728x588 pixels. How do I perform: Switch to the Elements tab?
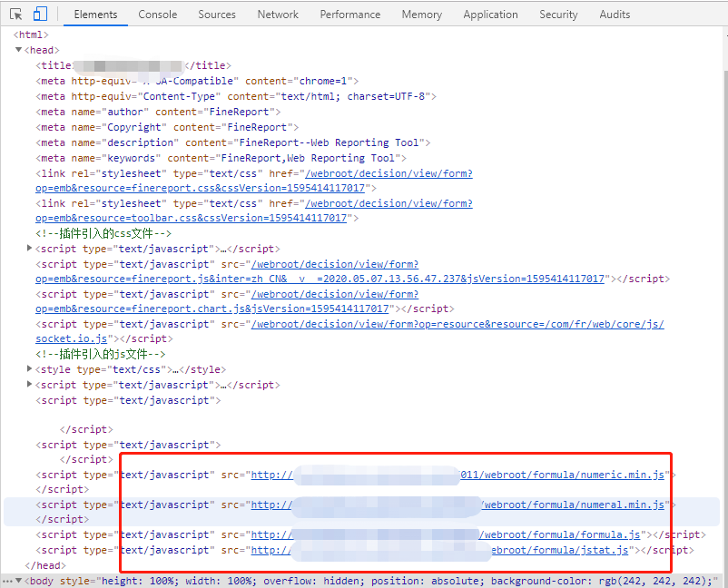(95, 15)
